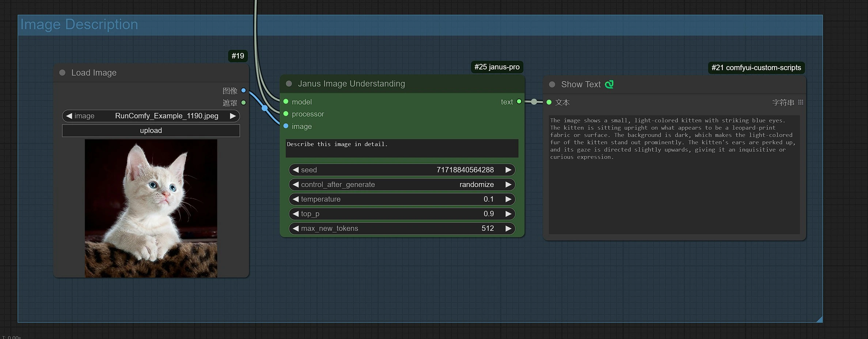Viewport: 868px width, 339px height.
Task: Click the #25 janus-pro badge
Action: 497,67
